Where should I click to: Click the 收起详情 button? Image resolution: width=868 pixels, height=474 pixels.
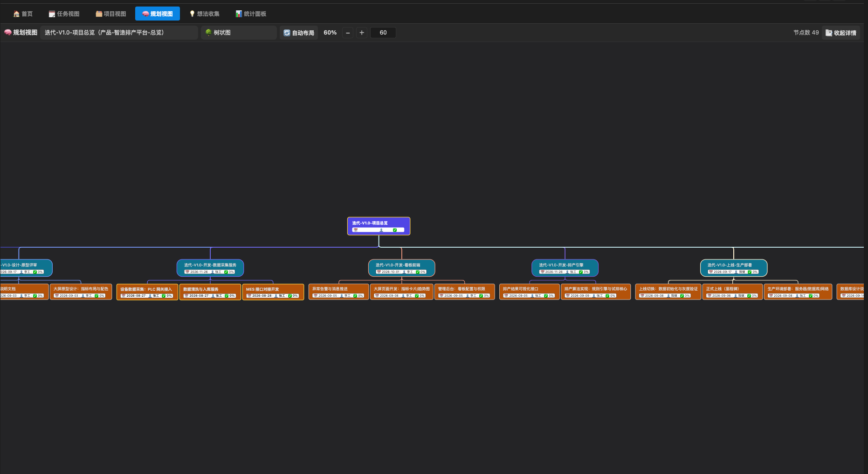841,33
